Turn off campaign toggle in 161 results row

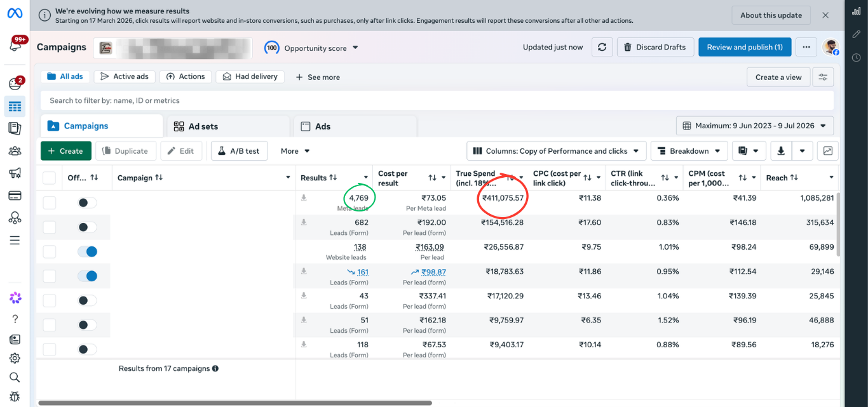[87, 276]
